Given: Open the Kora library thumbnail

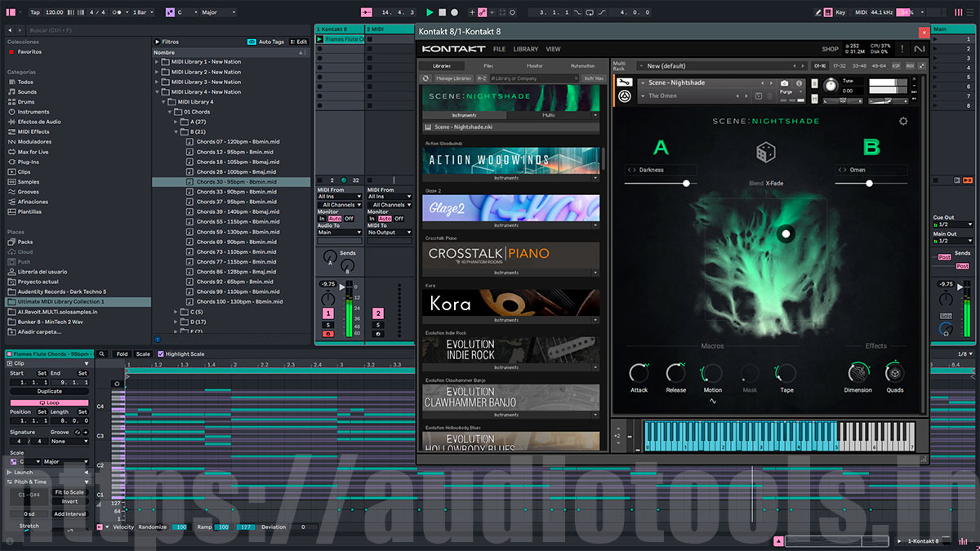Looking at the screenshot, I should pos(510,302).
